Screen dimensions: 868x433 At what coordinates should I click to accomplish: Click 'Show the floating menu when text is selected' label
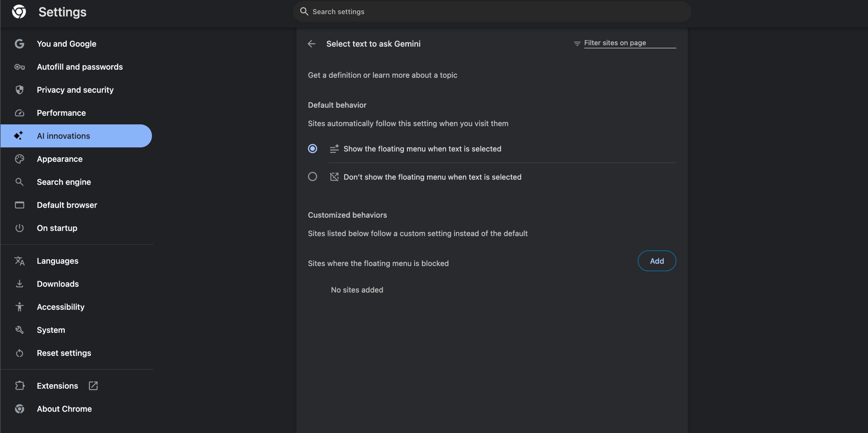[422, 148]
